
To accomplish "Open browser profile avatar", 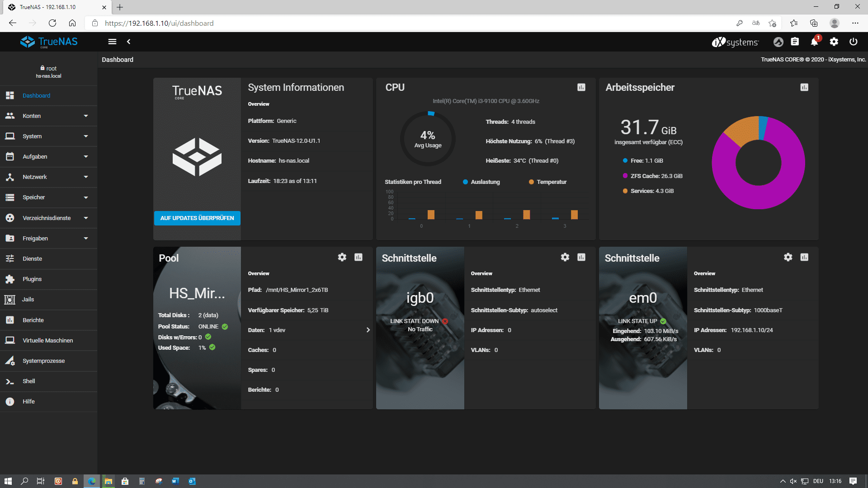I will click(x=835, y=23).
